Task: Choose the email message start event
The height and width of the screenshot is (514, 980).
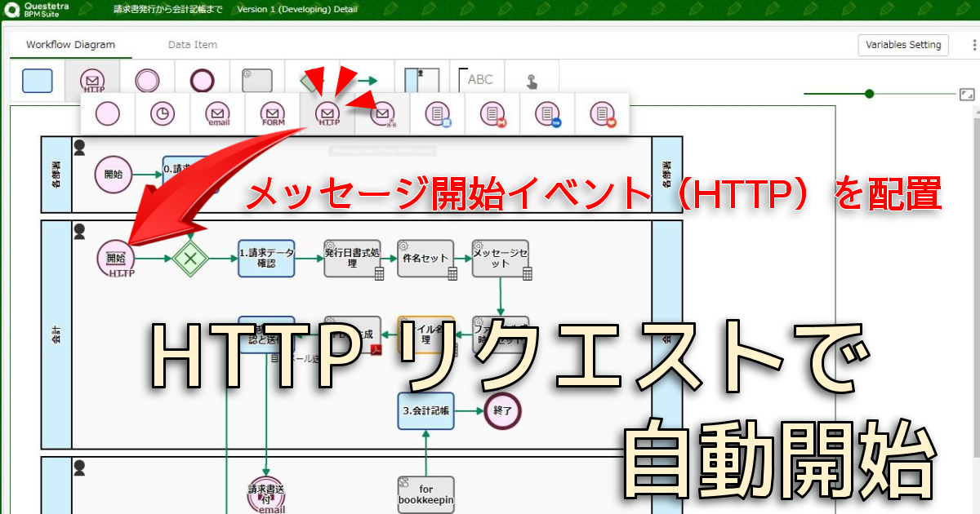Action: click(x=217, y=114)
